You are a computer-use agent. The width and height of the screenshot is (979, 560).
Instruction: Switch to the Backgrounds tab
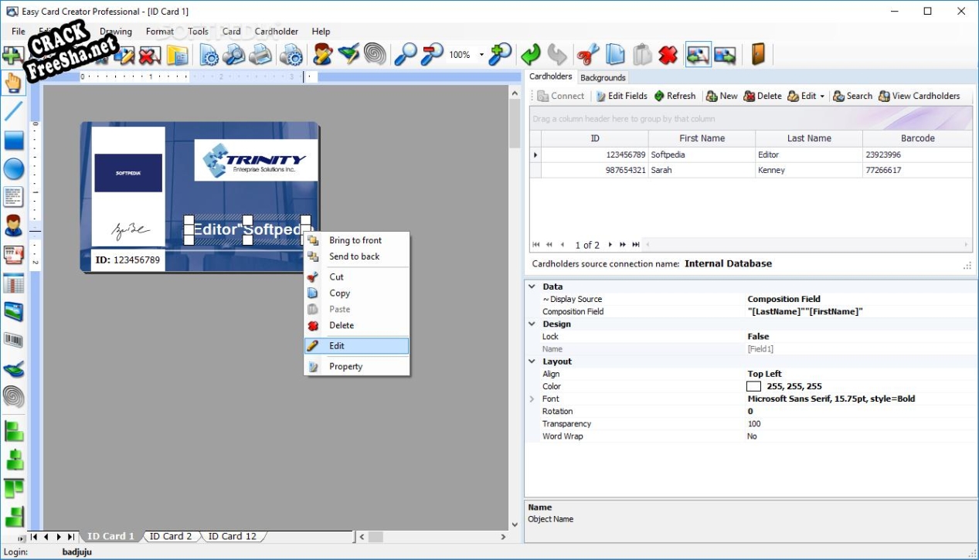coord(603,77)
